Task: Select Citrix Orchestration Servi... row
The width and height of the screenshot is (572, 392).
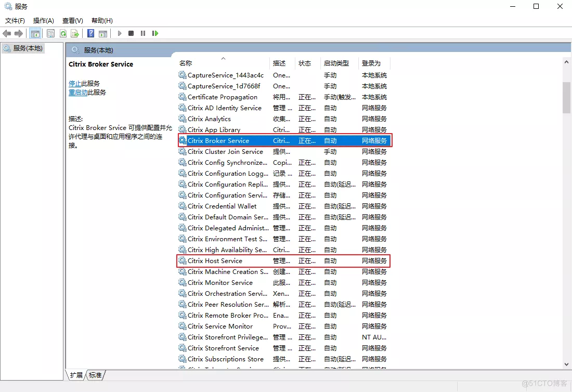Action: tap(283, 294)
